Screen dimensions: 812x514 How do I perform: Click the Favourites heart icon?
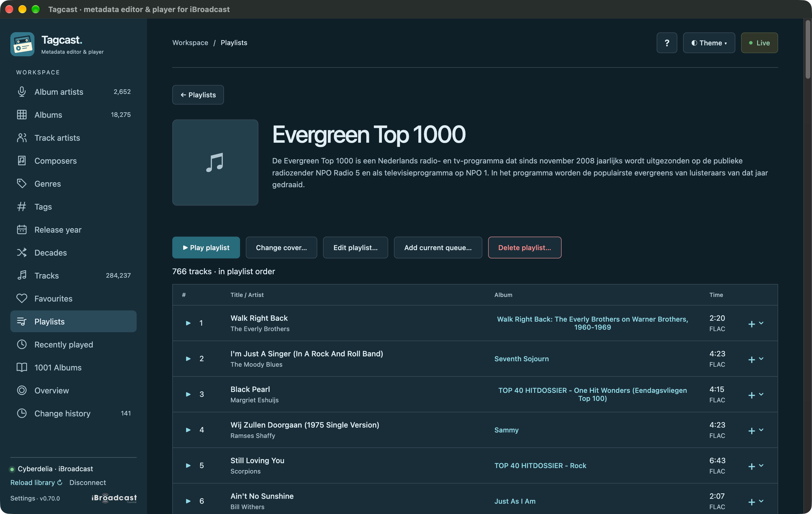click(22, 298)
